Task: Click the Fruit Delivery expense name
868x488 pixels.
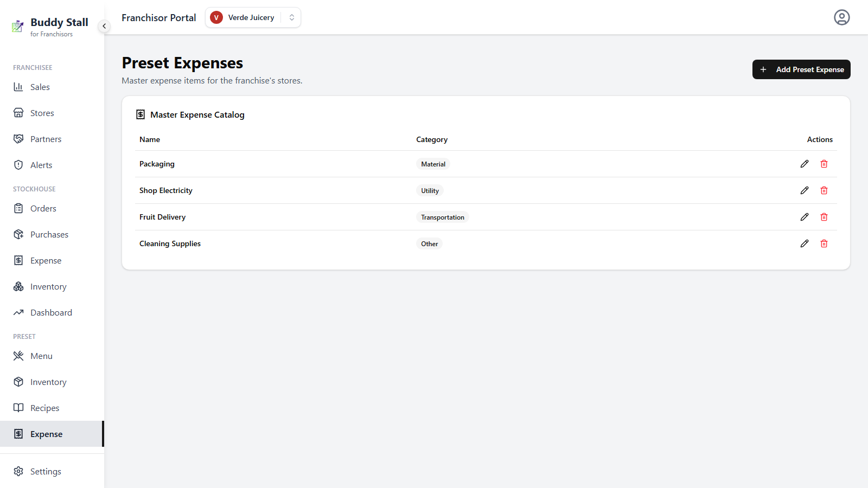Action: pyautogui.click(x=162, y=217)
